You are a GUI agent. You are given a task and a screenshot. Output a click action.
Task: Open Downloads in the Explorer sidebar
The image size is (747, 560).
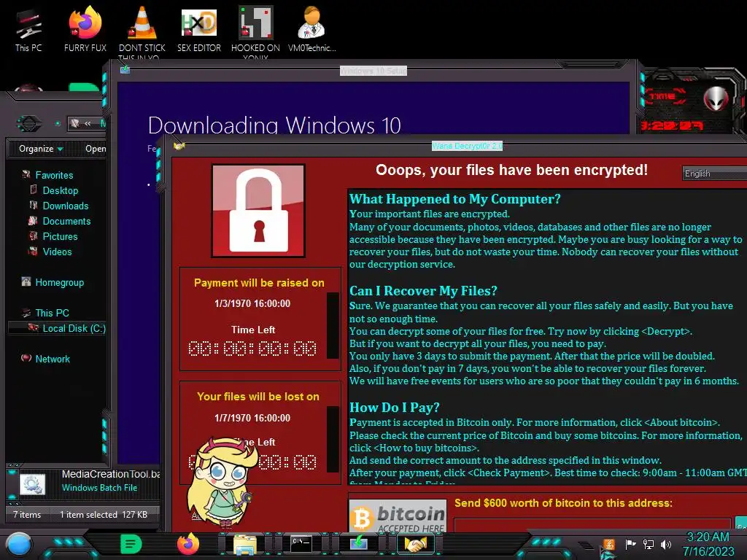click(x=65, y=206)
